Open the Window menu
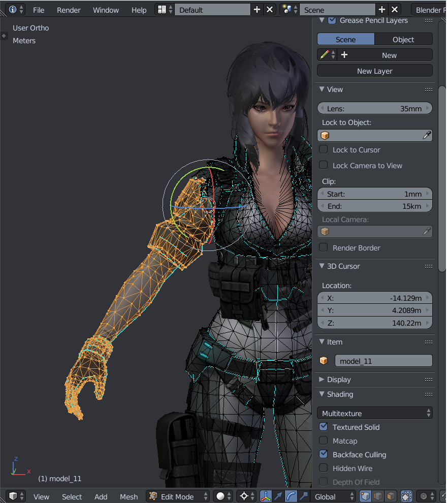448x503 pixels. click(106, 10)
